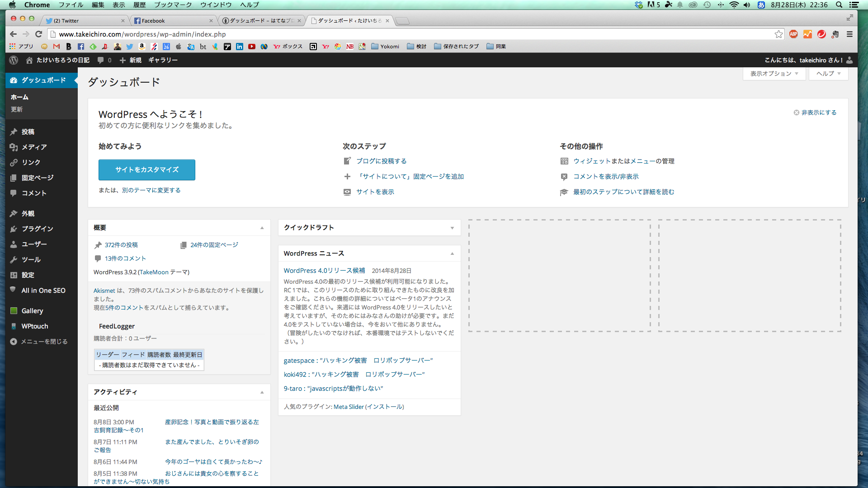Open ギャラリー in the admin bar
868x488 pixels.
[x=163, y=60]
